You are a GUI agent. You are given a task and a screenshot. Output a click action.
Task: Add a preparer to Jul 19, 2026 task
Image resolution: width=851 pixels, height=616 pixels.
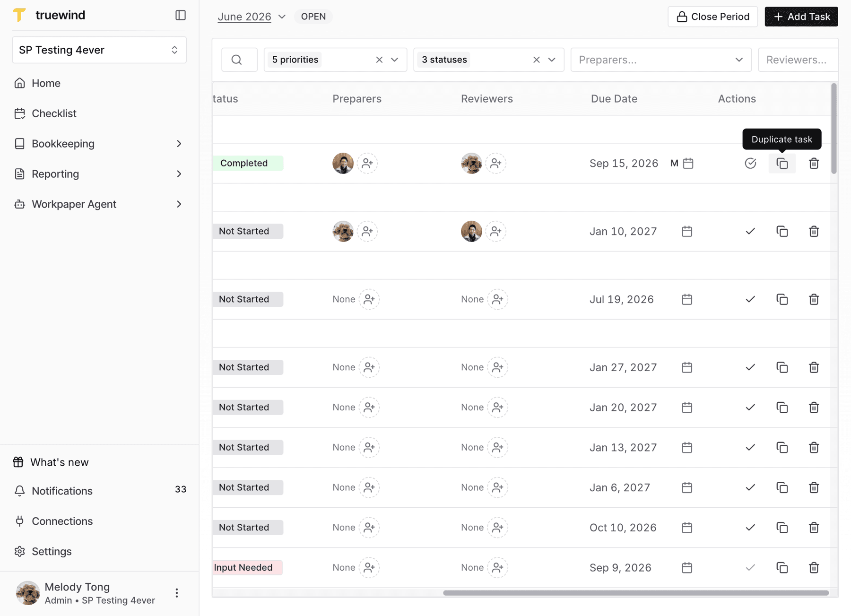click(369, 299)
